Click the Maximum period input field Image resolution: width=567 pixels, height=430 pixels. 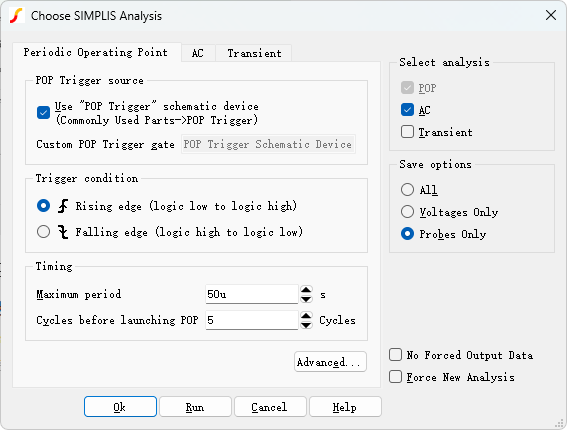[252, 294]
